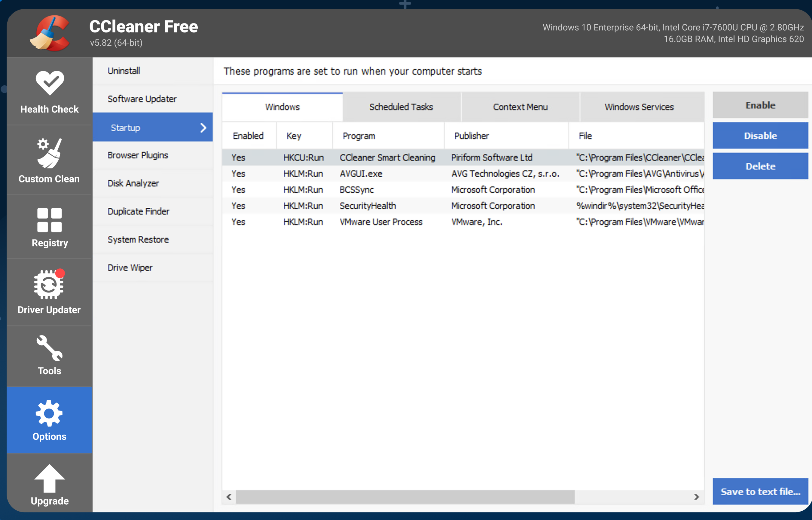Screen dimensions: 812x520
Task: Click the chevron next to Startup
Action: pos(203,128)
